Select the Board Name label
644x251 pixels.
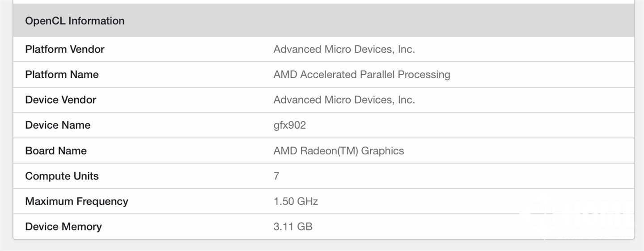pos(56,151)
